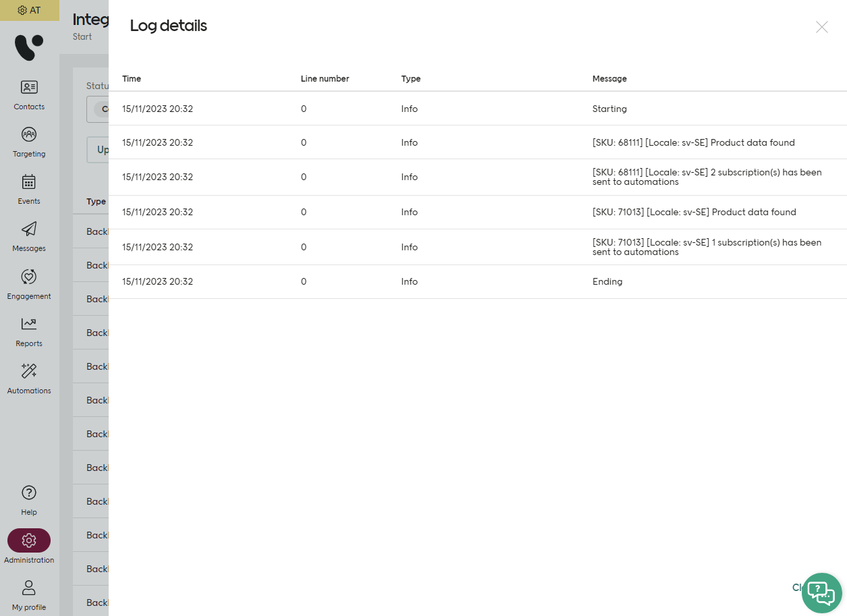
Task: Click the Line number column header
Action: (x=325, y=78)
